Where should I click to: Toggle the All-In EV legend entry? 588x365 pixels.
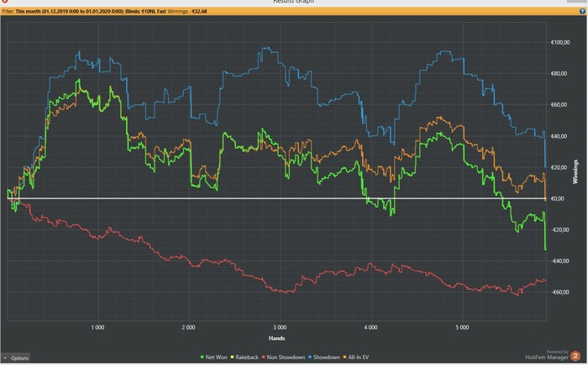point(356,357)
